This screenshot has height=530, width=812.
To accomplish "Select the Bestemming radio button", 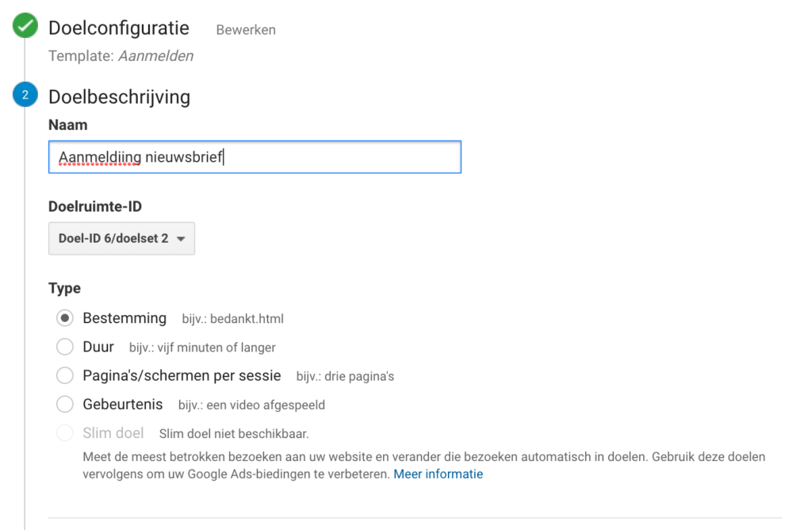I will click(x=65, y=318).
